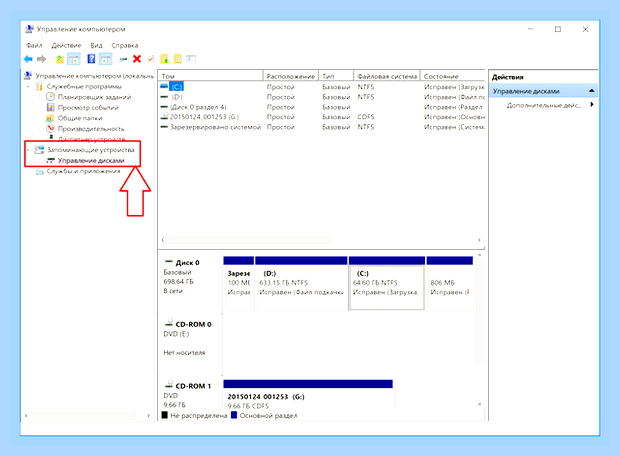Click the left arrow of the volume list scrollbar
The width and height of the screenshot is (620, 456).
pyautogui.click(x=163, y=240)
